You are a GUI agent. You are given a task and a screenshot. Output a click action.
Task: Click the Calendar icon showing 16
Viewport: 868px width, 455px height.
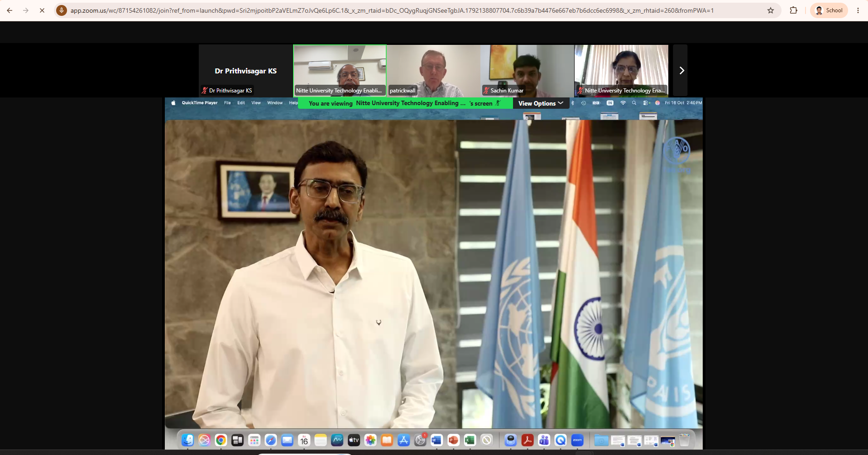coord(304,440)
